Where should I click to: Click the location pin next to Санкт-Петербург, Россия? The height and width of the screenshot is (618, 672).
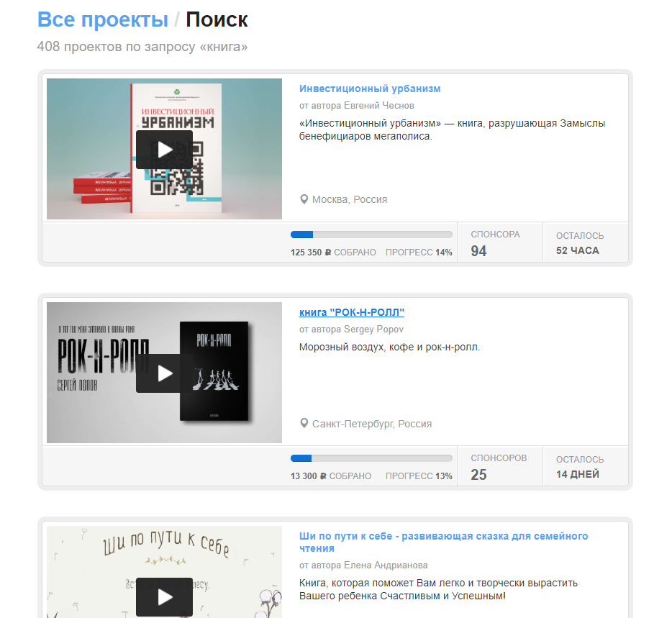304,424
